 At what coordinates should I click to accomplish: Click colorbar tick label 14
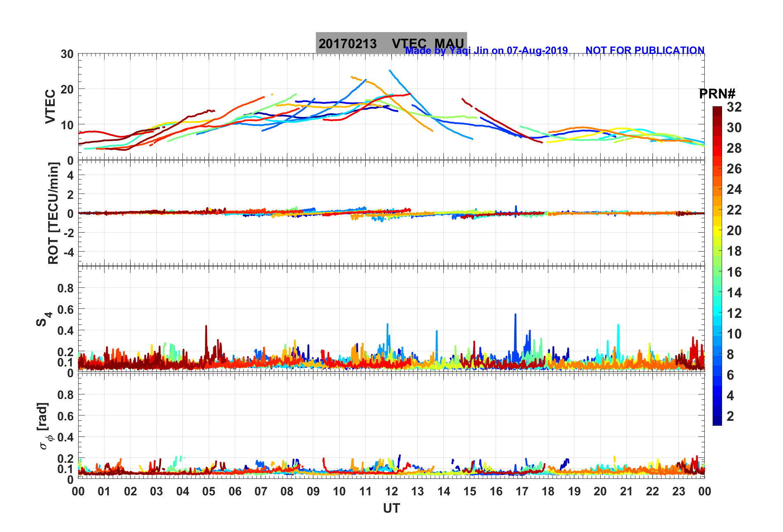coord(734,293)
